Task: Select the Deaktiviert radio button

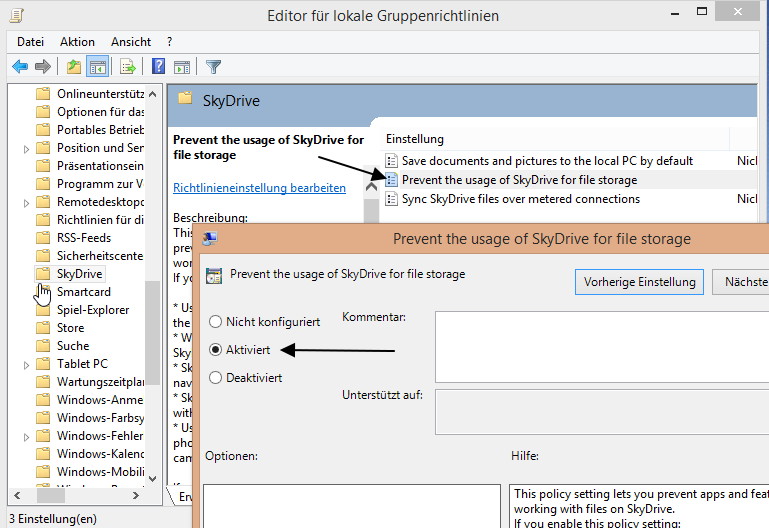Action: 215,377
